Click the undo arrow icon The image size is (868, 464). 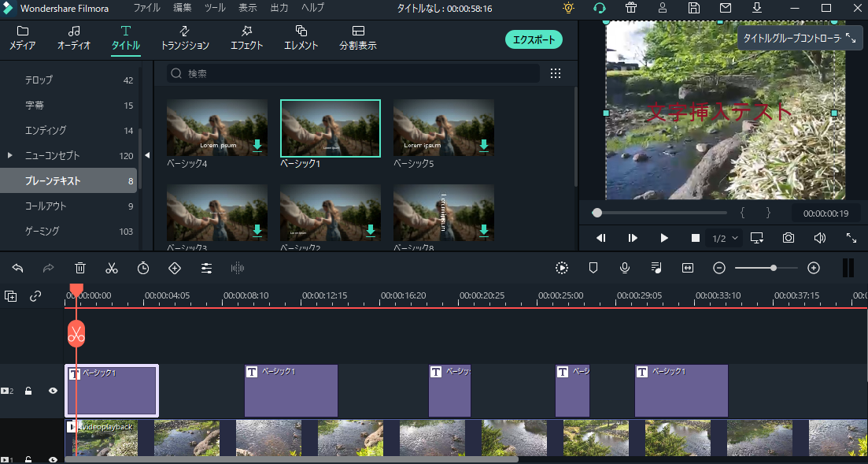click(18, 269)
